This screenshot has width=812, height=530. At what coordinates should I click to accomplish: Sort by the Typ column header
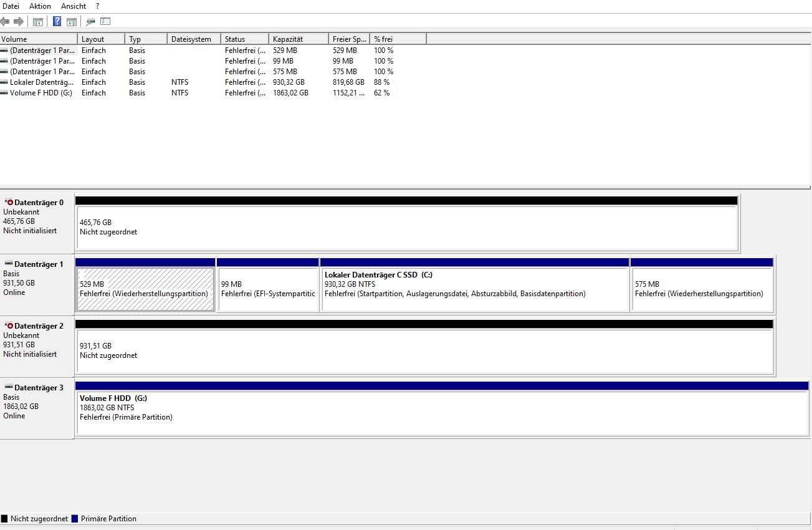click(146, 39)
